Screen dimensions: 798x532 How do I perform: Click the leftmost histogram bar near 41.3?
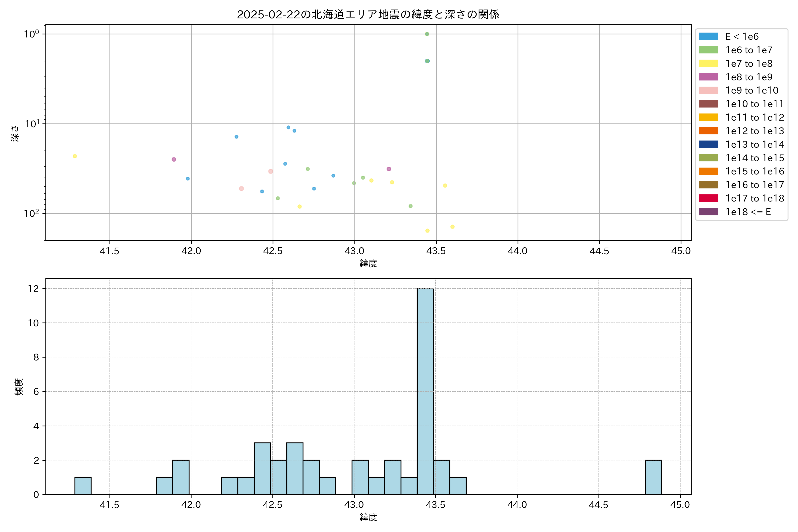pos(83,485)
